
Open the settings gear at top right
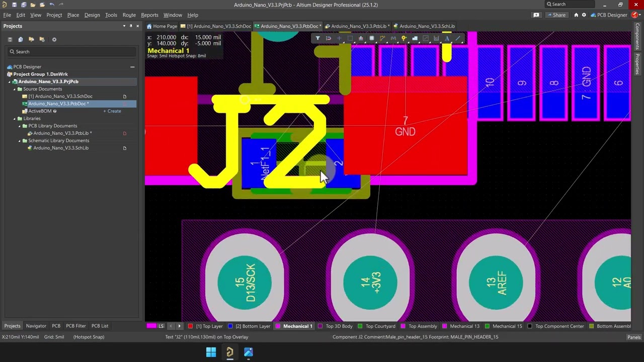(584, 15)
